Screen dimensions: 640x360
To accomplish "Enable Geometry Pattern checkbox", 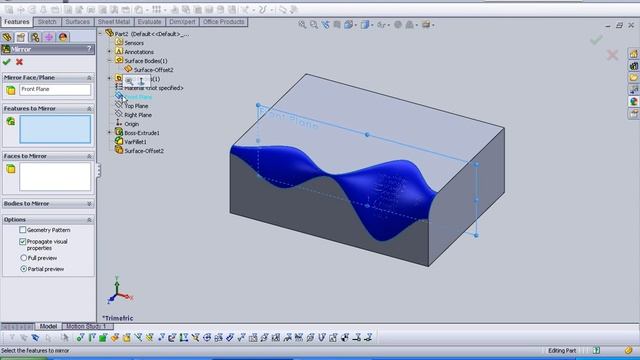I will pos(23,230).
